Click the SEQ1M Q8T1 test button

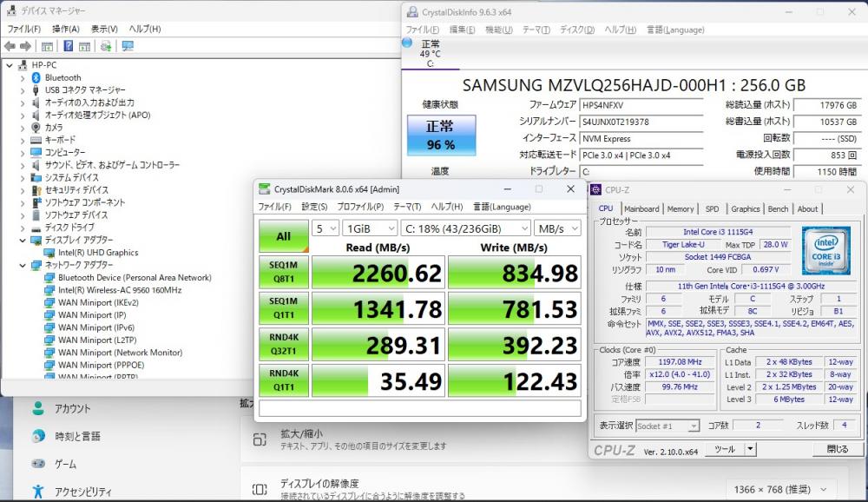(284, 272)
